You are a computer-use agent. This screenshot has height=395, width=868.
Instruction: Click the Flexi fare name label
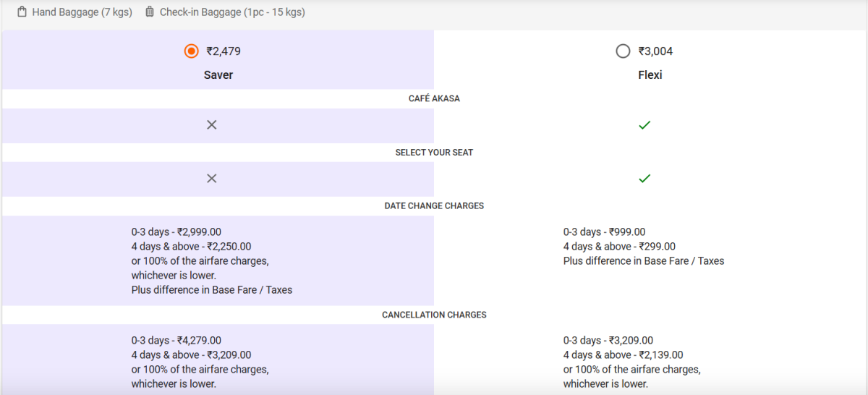(650, 75)
